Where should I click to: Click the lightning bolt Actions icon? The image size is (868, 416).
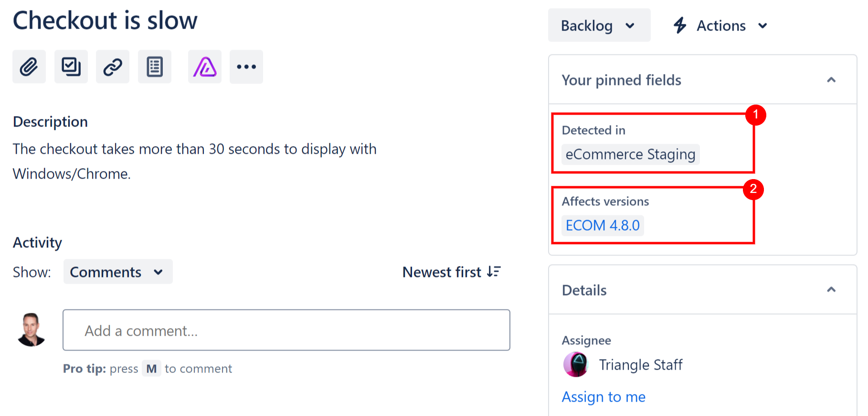680,25
